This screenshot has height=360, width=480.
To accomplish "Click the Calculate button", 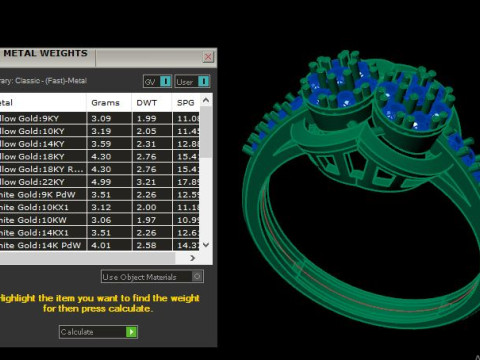I will click(98, 332).
